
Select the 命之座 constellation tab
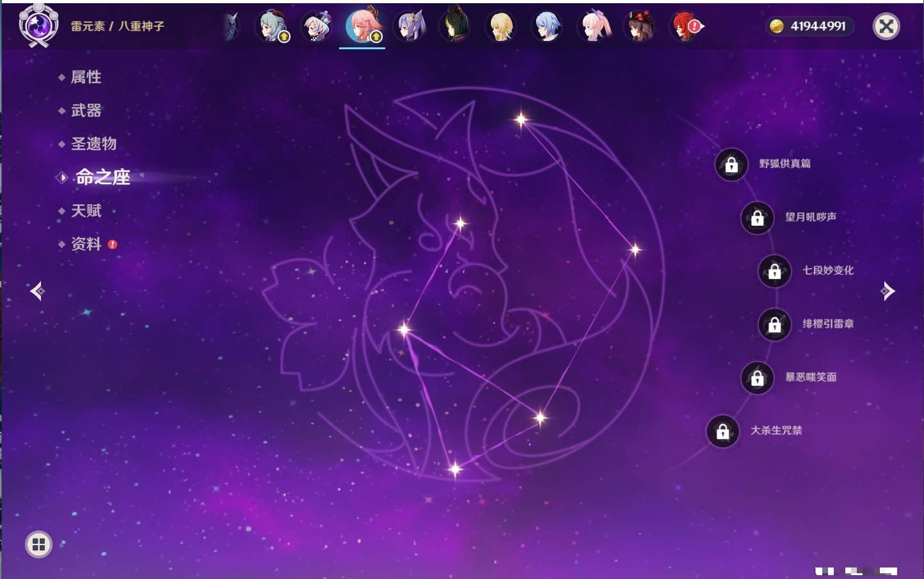click(x=102, y=177)
